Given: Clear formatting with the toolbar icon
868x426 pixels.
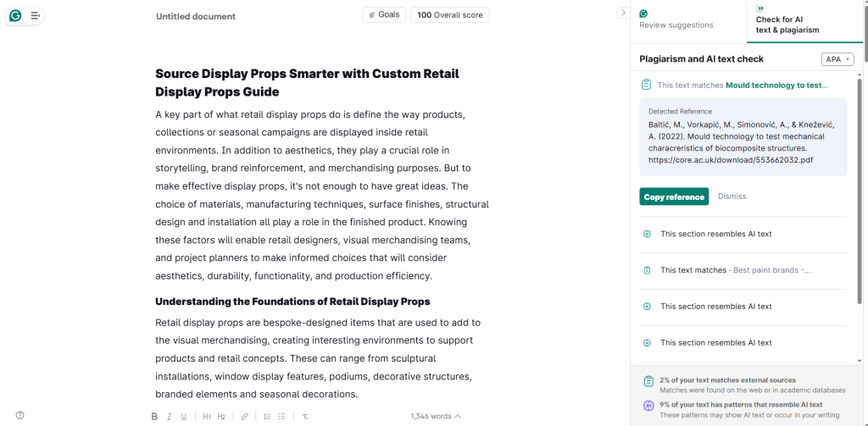Looking at the screenshot, I should (305, 417).
